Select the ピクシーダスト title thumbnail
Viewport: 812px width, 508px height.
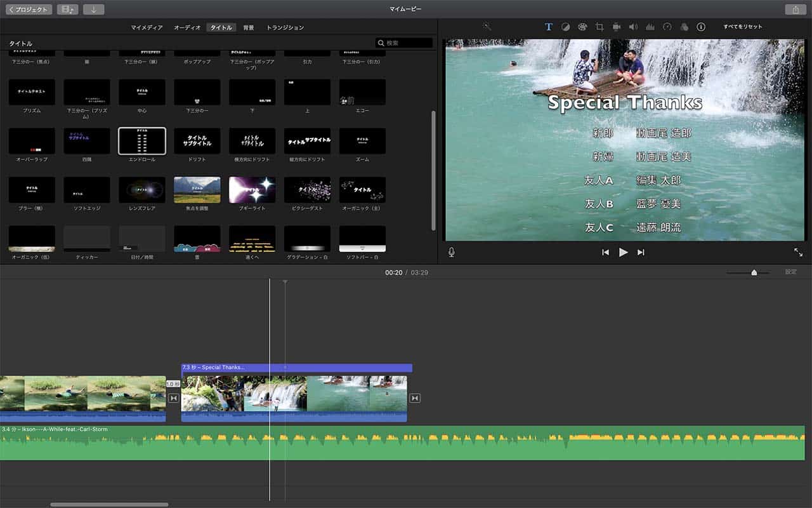pos(307,190)
